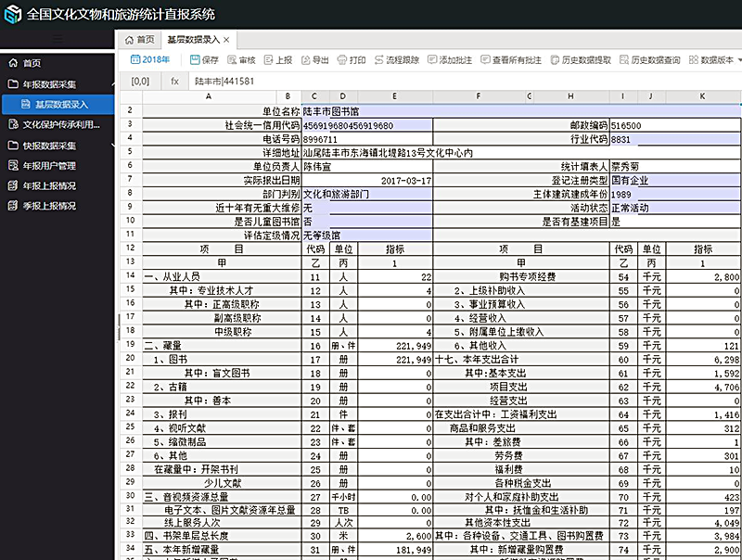Select row header 14
The width and height of the screenshot is (742, 560).
[130, 275]
